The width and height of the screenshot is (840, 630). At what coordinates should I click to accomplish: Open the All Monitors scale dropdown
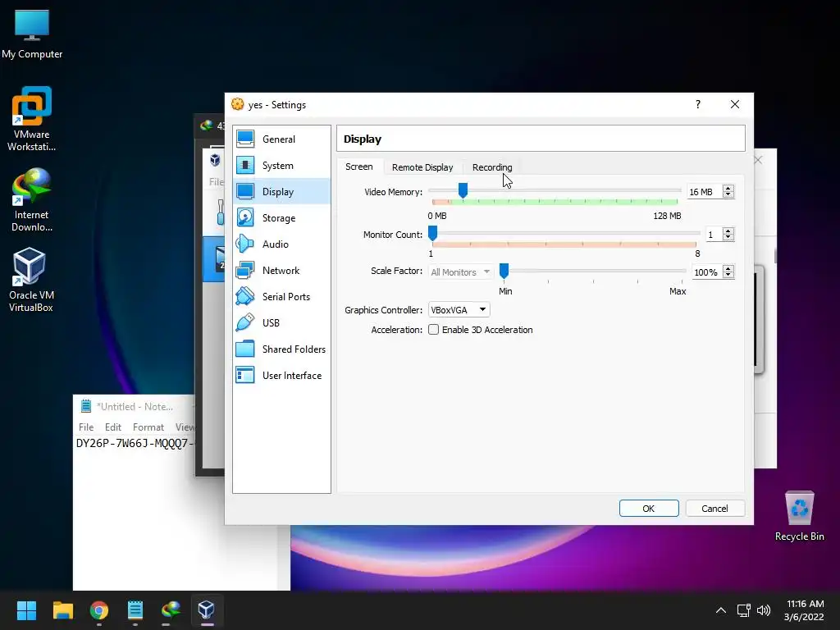460,272
